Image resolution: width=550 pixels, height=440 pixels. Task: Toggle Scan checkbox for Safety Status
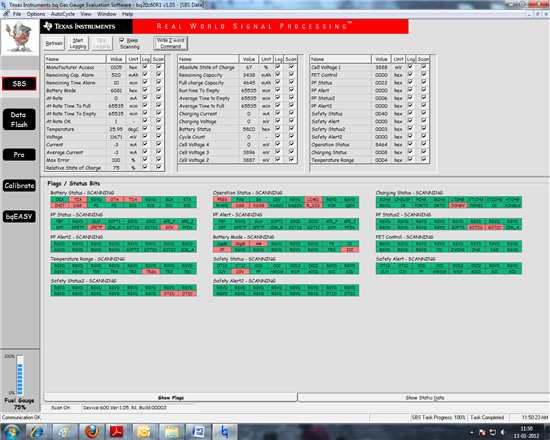click(424, 113)
